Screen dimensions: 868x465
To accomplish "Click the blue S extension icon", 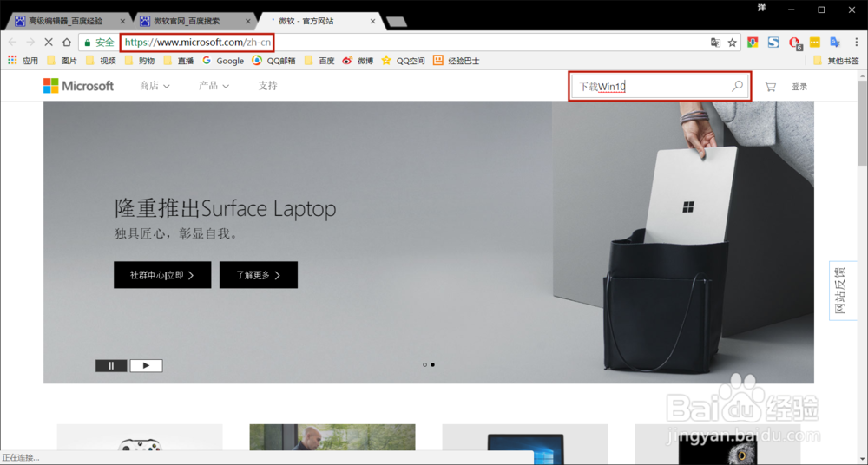I will [773, 42].
